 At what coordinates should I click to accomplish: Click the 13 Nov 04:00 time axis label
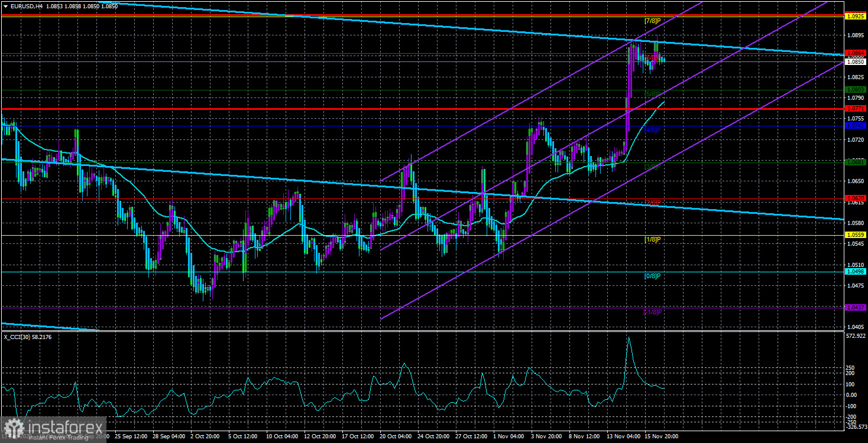[624, 437]
